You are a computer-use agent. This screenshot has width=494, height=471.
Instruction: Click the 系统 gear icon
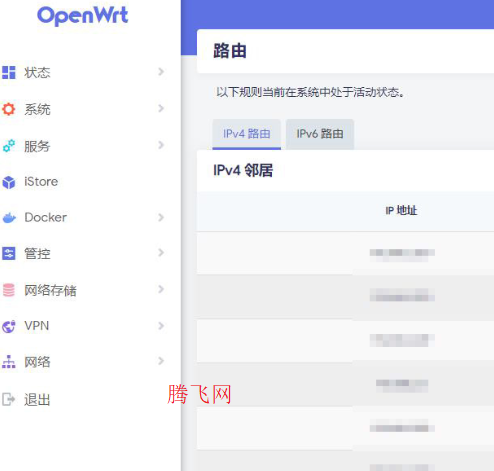(9, 109)
